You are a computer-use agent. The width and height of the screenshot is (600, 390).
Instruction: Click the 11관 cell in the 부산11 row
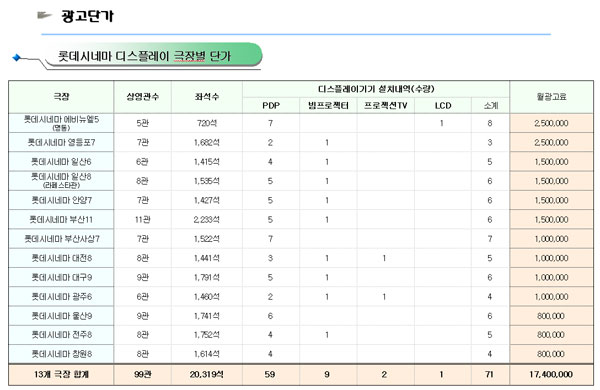pyautogui.click(x=142, y=220)
